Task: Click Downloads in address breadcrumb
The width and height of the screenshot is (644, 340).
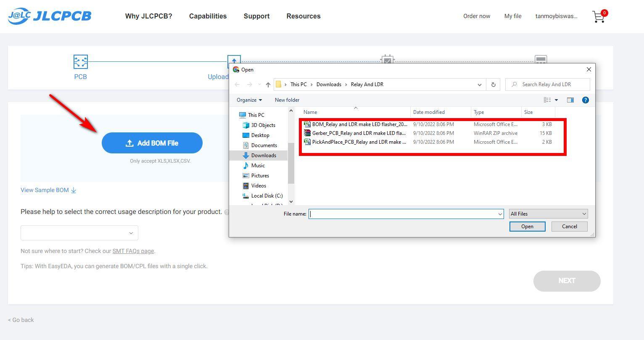Action: pos(329,84)
